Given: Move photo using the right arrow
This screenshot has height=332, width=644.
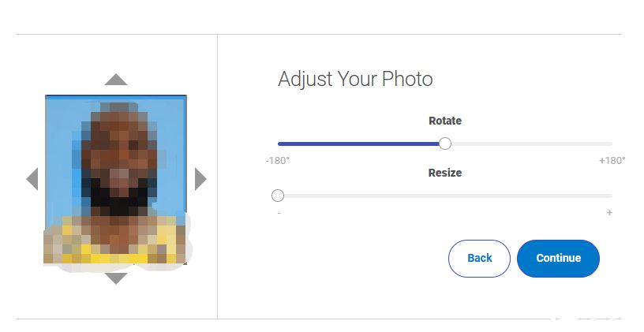Looking at the screenshot, I should tap(200, 179).
